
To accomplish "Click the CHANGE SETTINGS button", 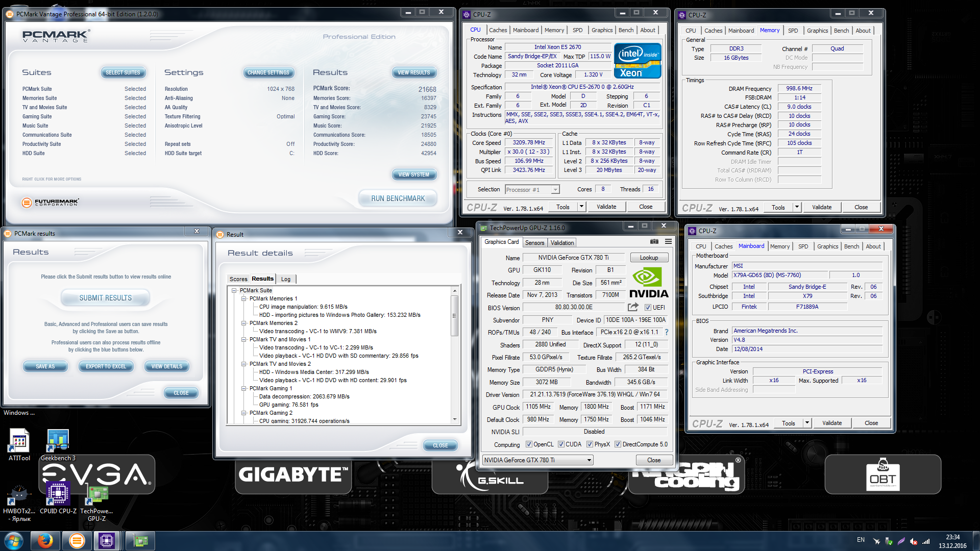I will (x=268, y=72).
